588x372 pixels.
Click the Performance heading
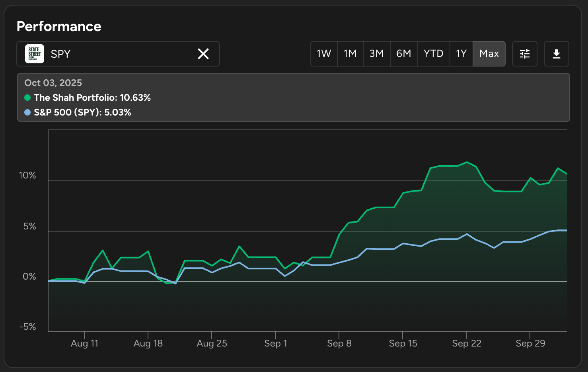(x=59, y=26)
